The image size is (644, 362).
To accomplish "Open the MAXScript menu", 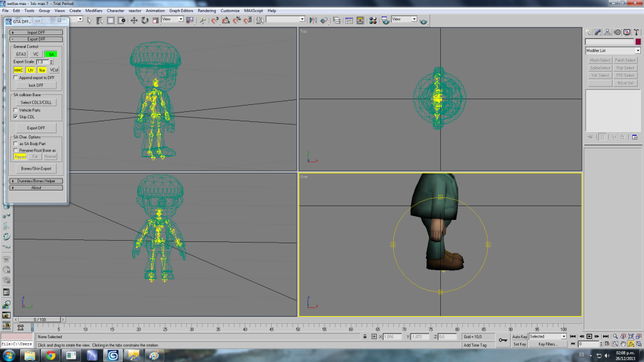I will (253, 11).
